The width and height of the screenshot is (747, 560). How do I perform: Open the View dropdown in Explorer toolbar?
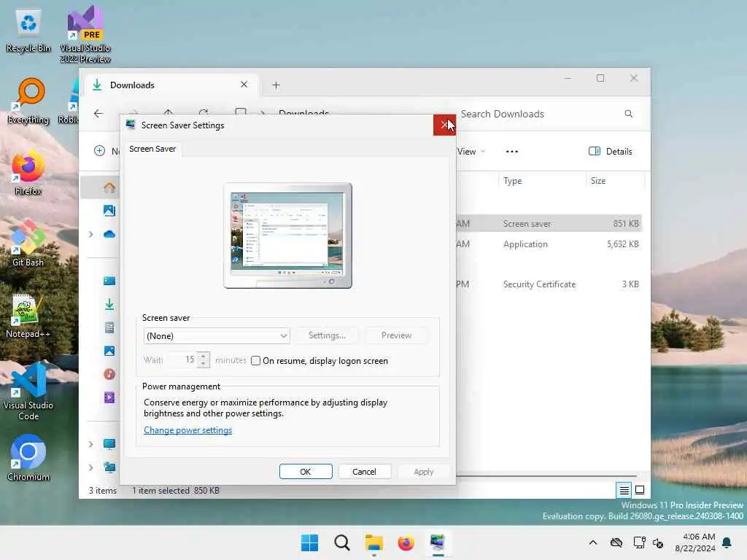coord(471,152)
